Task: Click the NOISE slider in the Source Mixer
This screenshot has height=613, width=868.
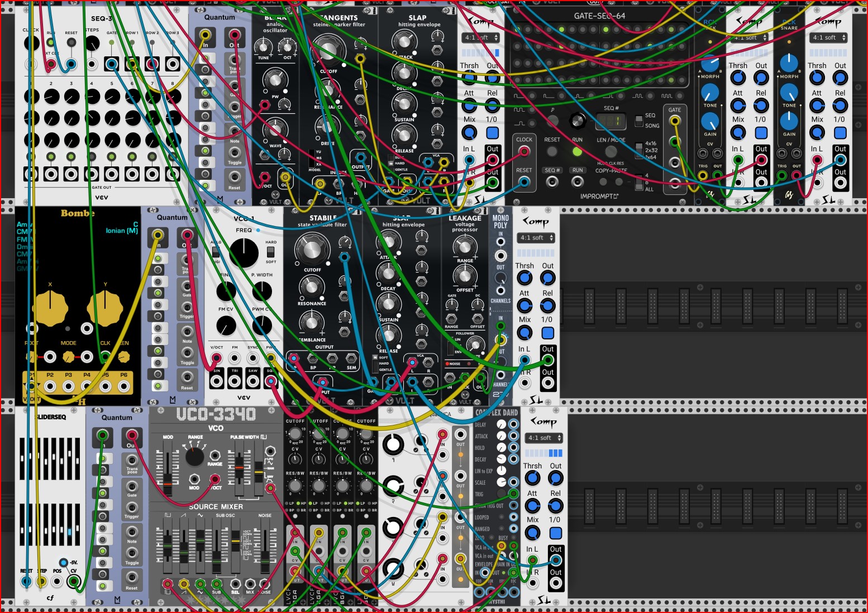Action: tap(264, 545)
